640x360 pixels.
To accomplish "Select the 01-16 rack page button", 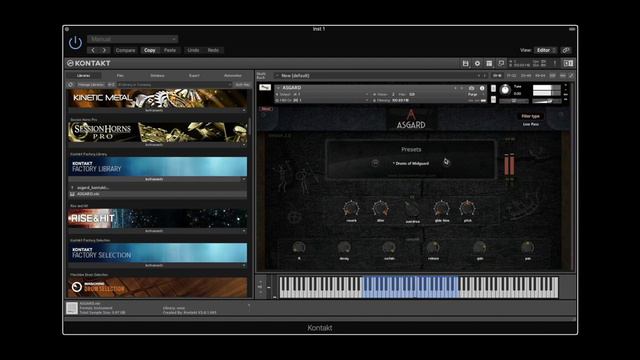I will (x=497, y=76).
